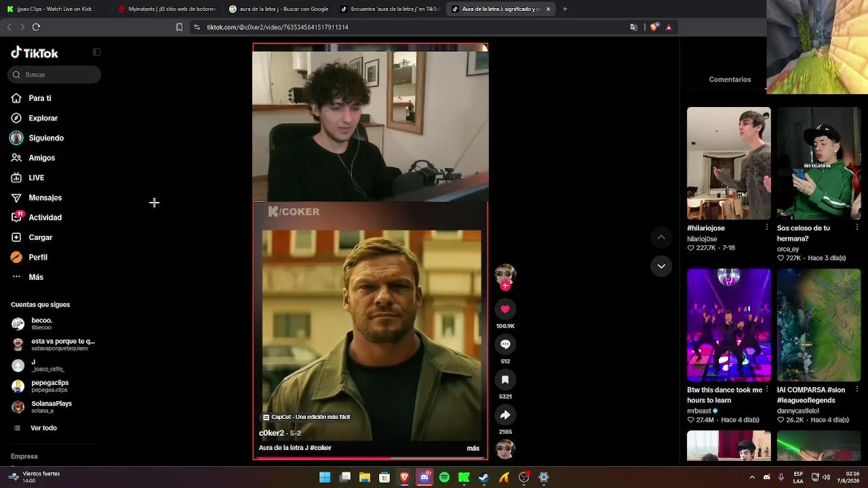
Task: Open the Windows Start menu
Action: click(325, 477)
